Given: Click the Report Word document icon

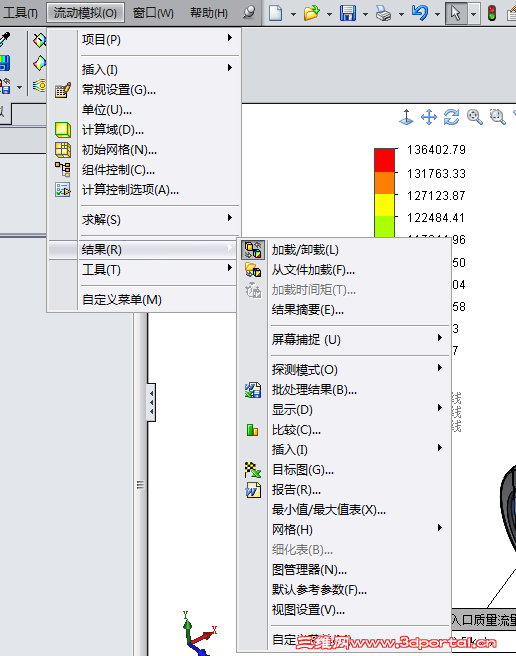Looking at the screenshot, I should coord(253,490).
